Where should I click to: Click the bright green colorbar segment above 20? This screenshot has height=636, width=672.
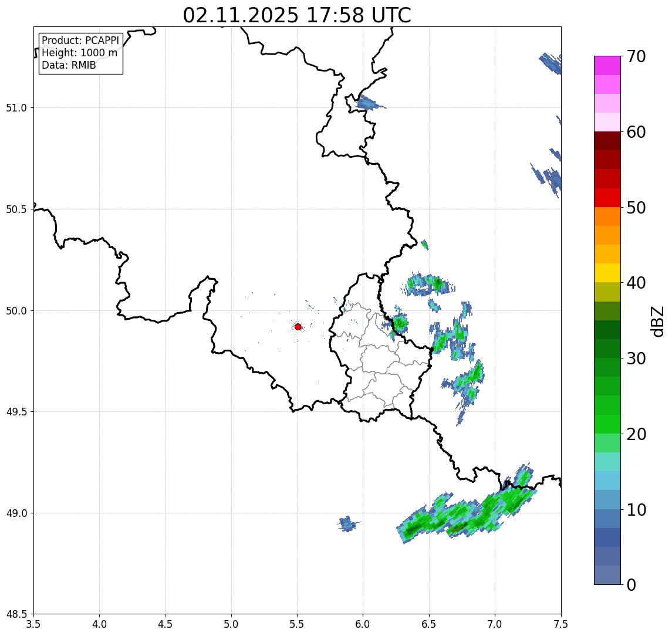(607, 424)
